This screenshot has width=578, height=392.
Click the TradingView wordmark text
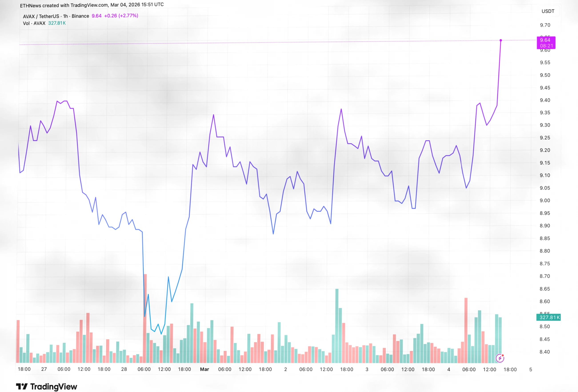(x=54, y=386)
